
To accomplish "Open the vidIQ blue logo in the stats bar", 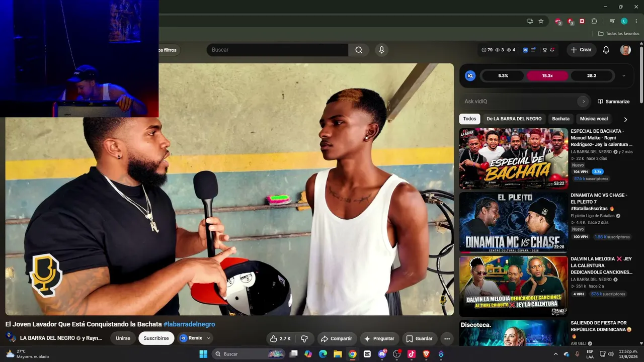I will 525,50.
